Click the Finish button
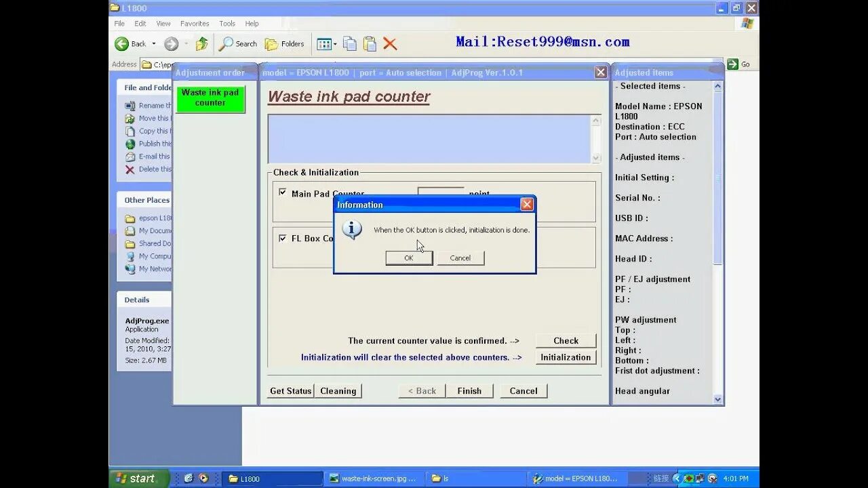This screenshot has width=868, height=488. click(x=469, y=391)
